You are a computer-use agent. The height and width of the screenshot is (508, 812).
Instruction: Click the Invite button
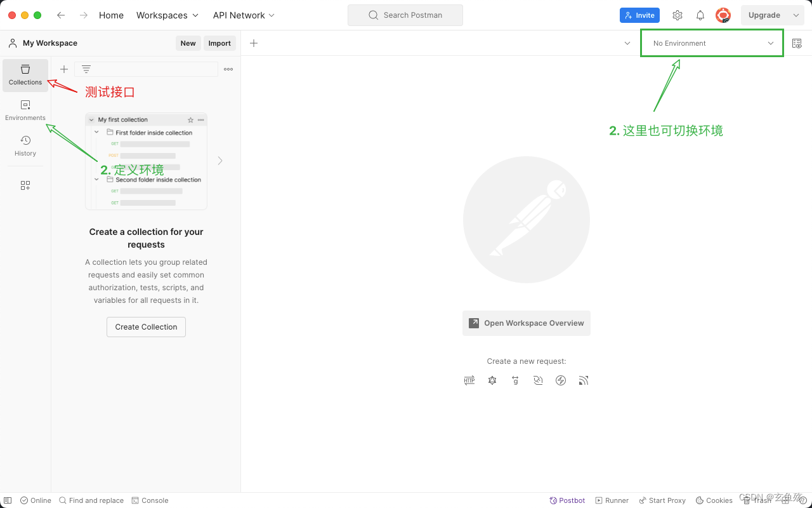point(639,15)
